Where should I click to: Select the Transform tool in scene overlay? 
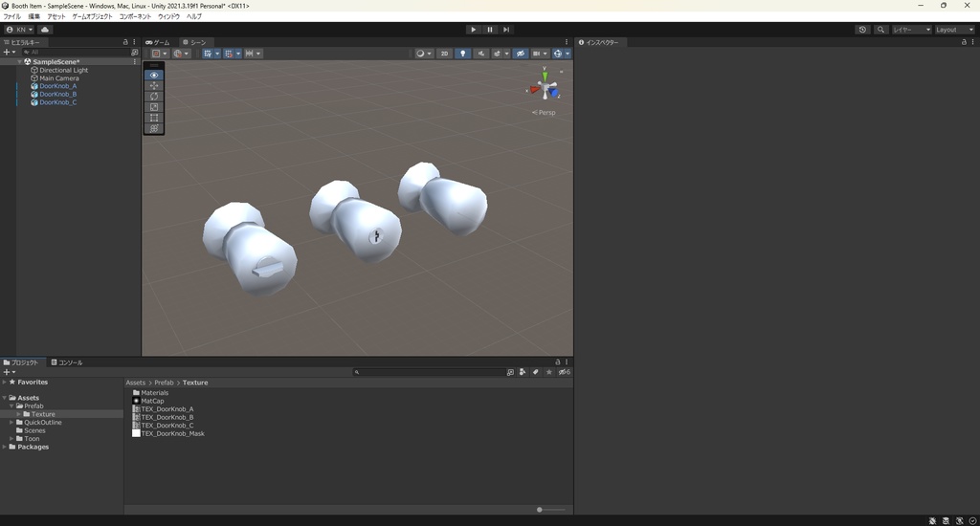pos(154,128)
